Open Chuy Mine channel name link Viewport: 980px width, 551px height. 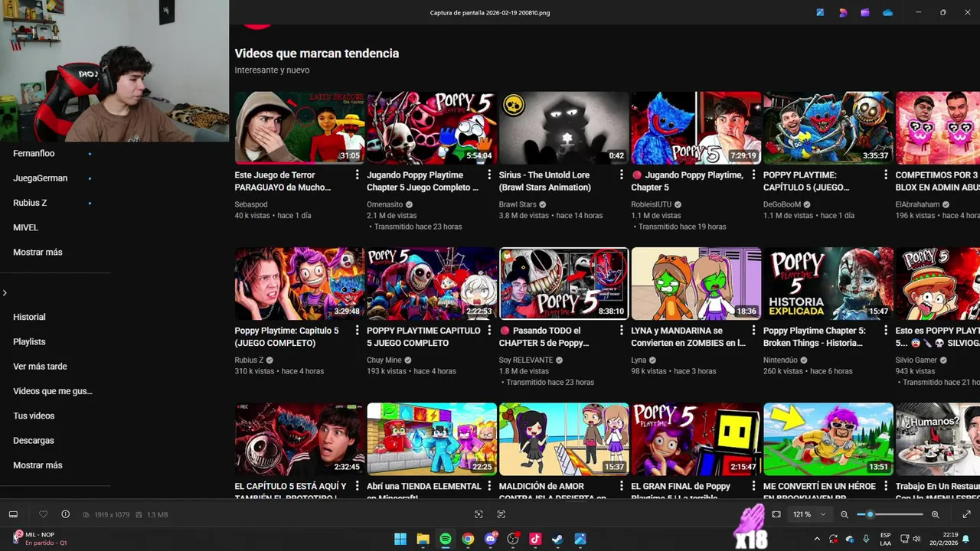(x=384, y=360)
